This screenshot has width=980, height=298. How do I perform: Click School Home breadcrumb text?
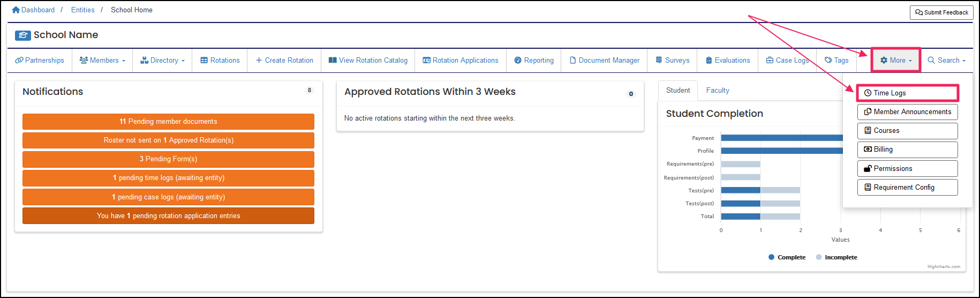tap(132, 10)
